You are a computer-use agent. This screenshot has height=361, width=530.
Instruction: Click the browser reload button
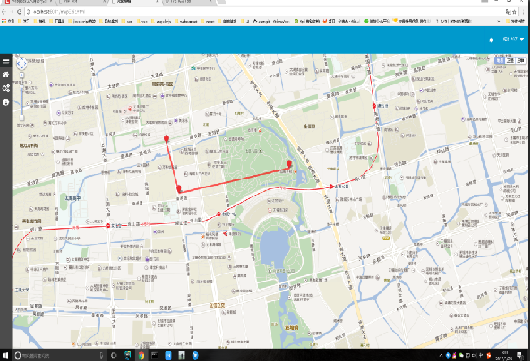tap(19, 12)
